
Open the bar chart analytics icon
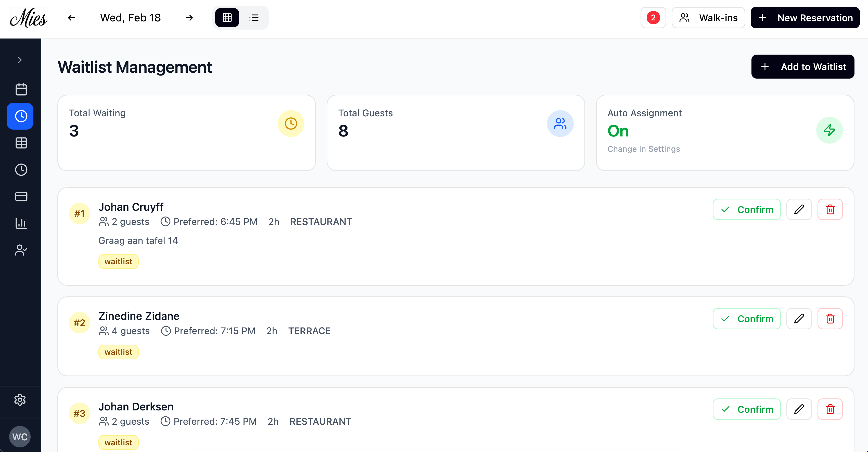tap(21, 223)
